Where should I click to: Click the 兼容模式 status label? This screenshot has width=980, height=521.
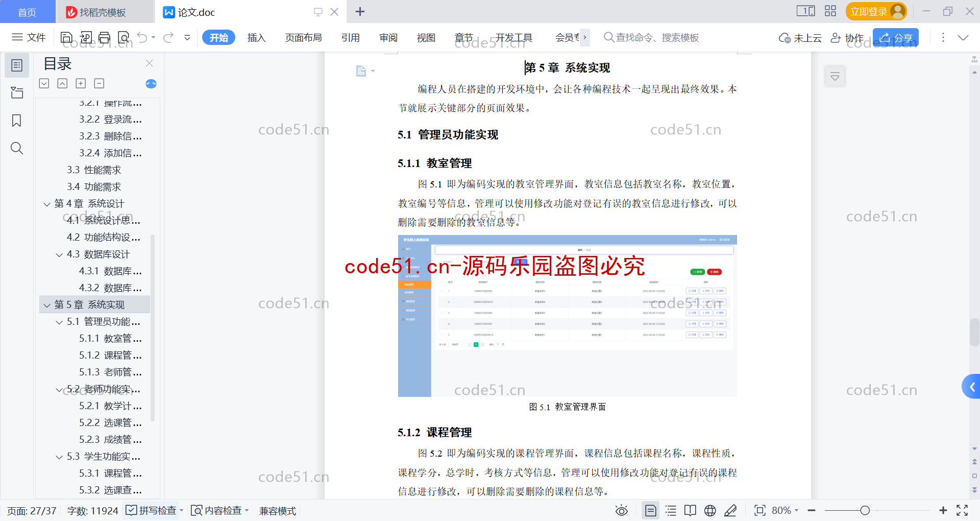coord(277,511)
